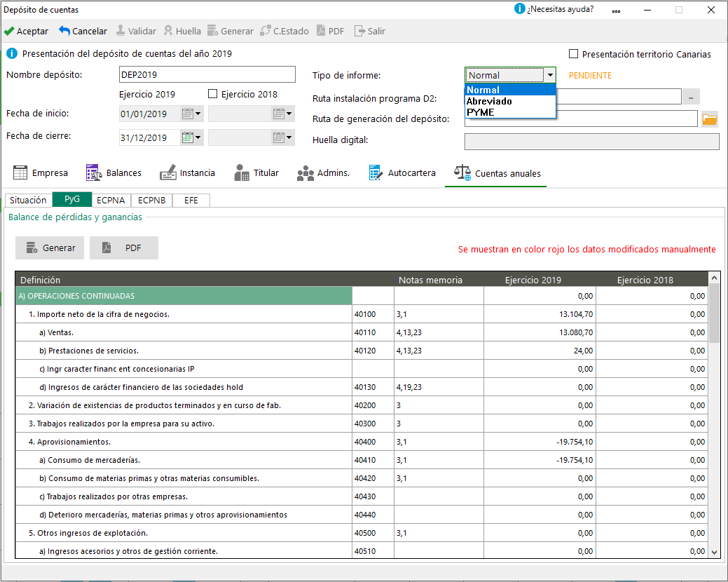Click the Autocartera icon
This screenshot has height=582, width=728.
376,172
